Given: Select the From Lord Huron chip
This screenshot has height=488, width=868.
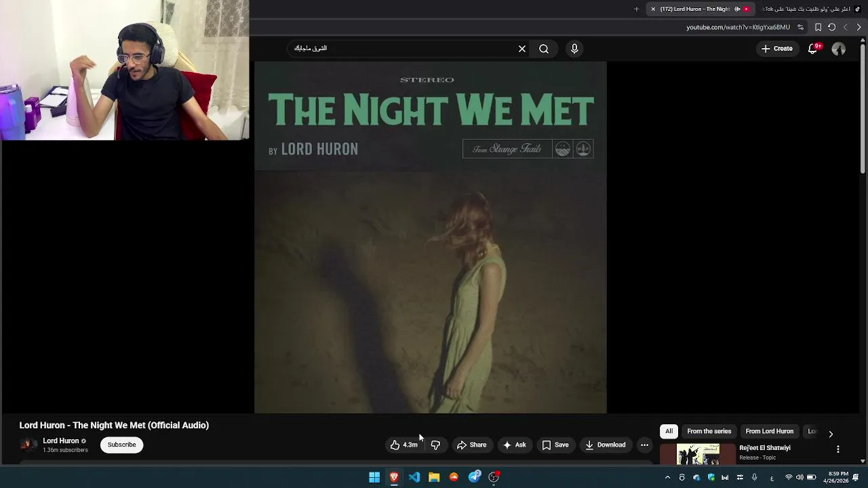Looking at the screenshot, I should pyautogui.click(x=769, y=431).
